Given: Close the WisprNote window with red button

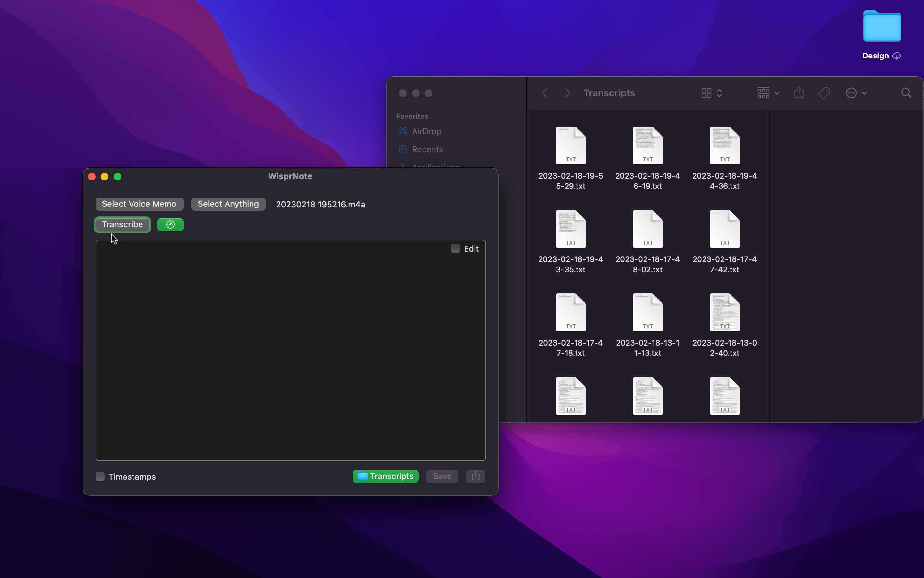Looking at the screenshot, I should [92, 177].
